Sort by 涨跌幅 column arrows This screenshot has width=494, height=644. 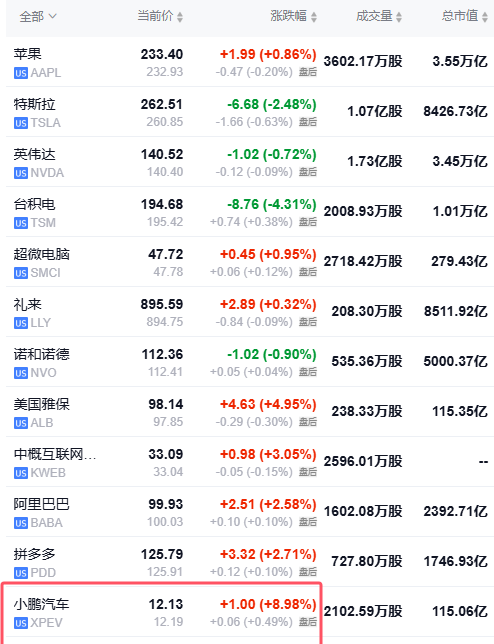(314, 17)
